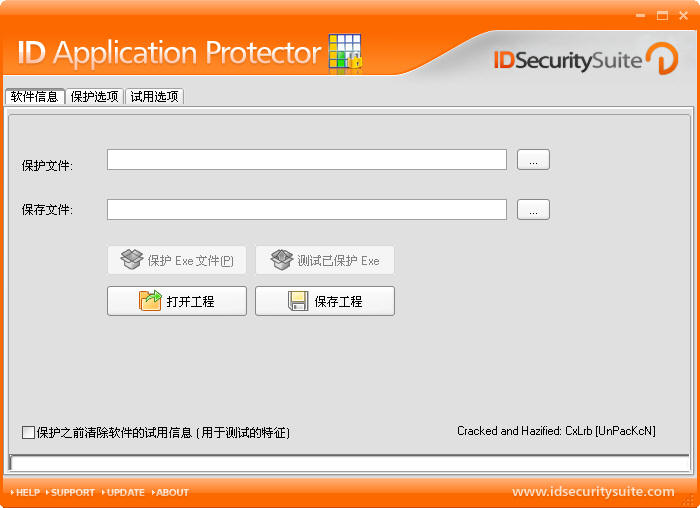Click the open project folder icon
Viewport: 700px width, 508px height.
pyautogui.click(x=150, y=301)
